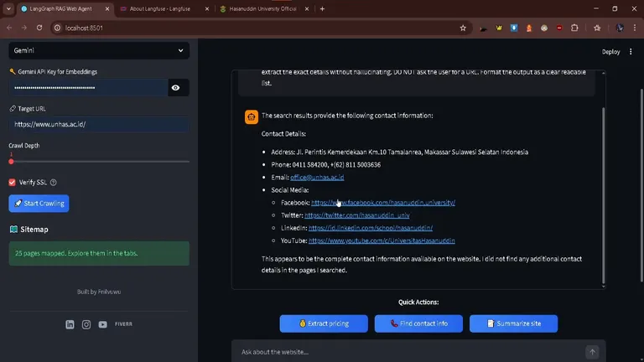Screen dimensions: 644x362
Task: Click the assistant robot avatar icon
Action: coord(252,117)
